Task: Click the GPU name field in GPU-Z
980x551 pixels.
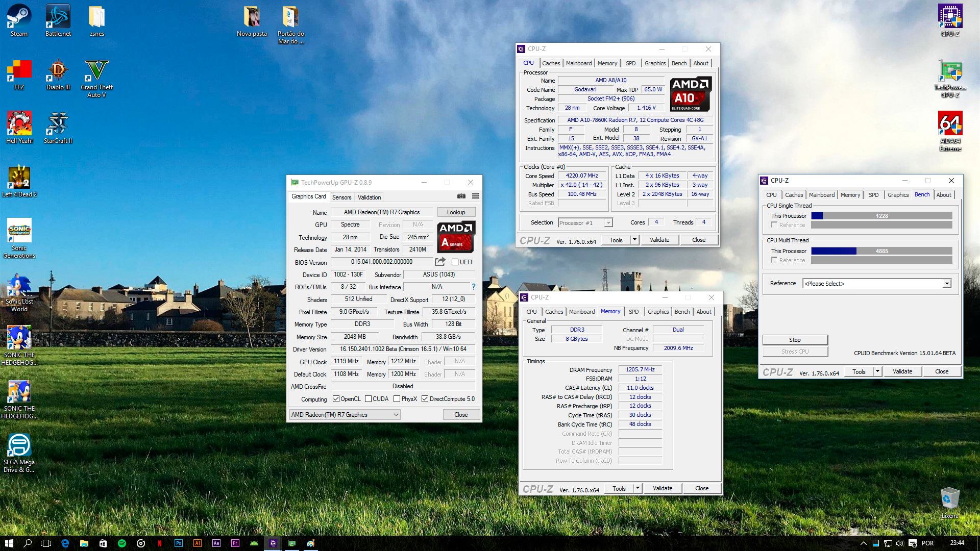Action: tap(382, 212)
